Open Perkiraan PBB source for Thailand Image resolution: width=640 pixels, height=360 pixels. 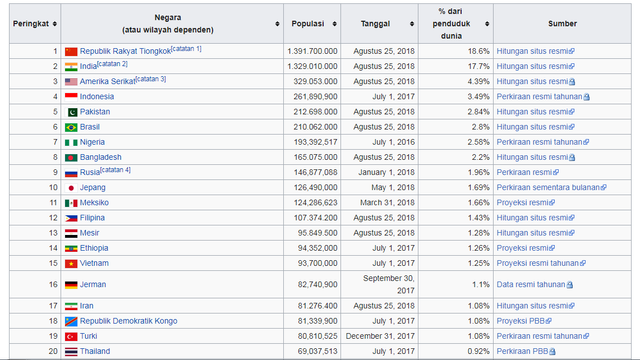526,351
